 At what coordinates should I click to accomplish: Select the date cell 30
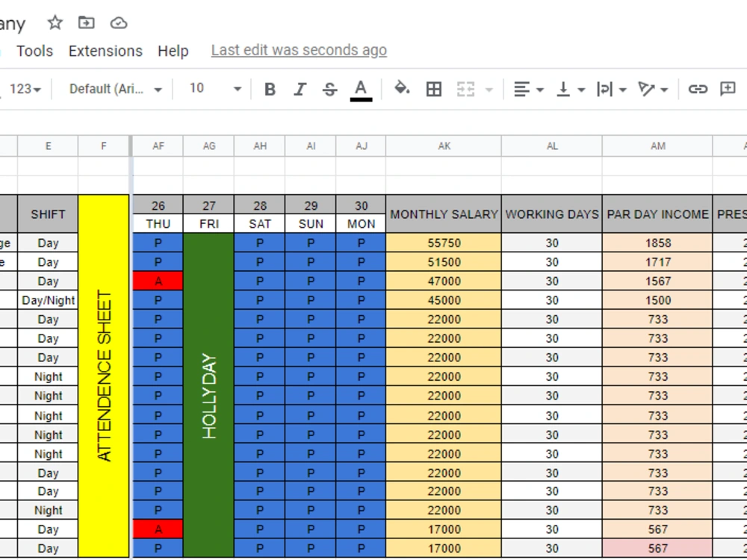361,205
